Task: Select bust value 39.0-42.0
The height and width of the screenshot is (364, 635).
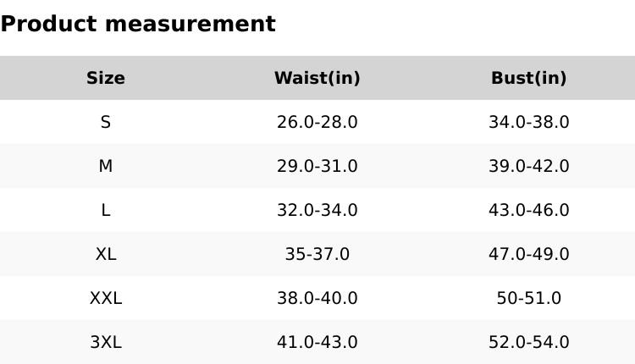Action: coord(529,166)
